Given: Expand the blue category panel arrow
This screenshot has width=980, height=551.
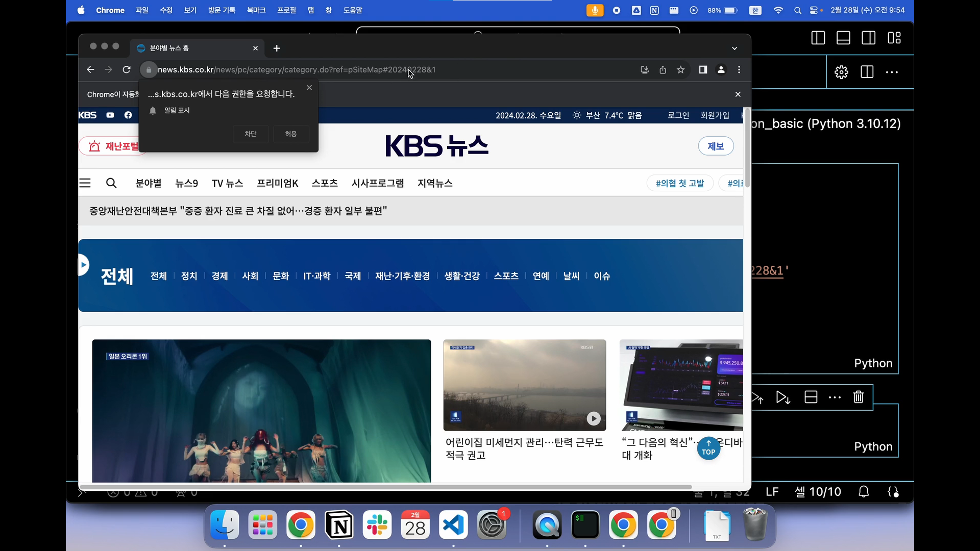Looking at the screenshot, I should [x=83, y=265].
